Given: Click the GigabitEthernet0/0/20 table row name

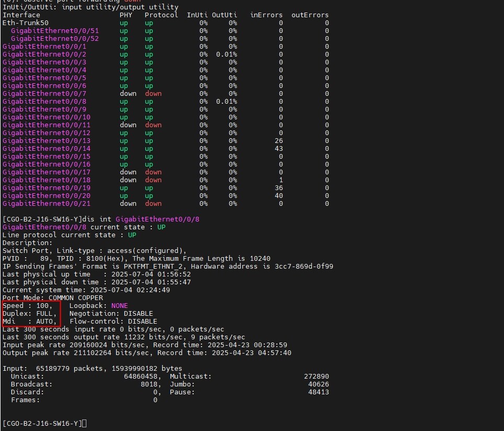Looking at the screenshot, I should coord(46,195).
